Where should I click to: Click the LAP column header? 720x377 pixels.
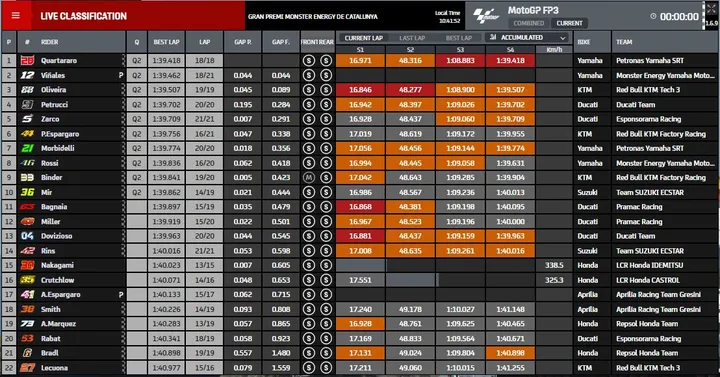[x=204, y=42]
